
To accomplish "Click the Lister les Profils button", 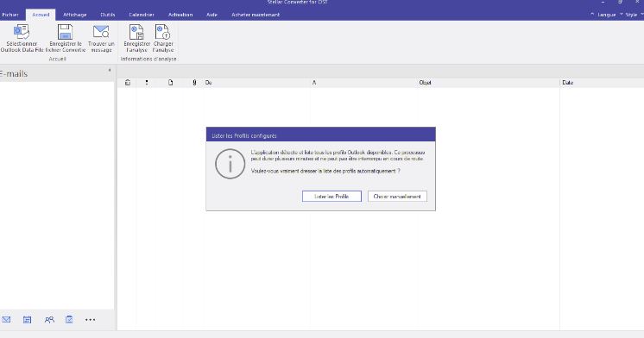I will [331, 197].
